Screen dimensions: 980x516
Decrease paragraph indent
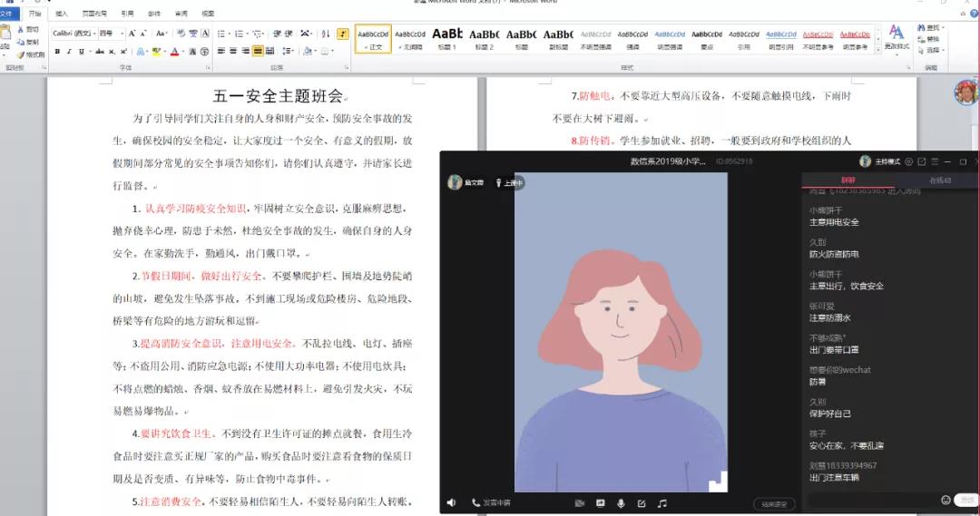[x=278, y=34]
